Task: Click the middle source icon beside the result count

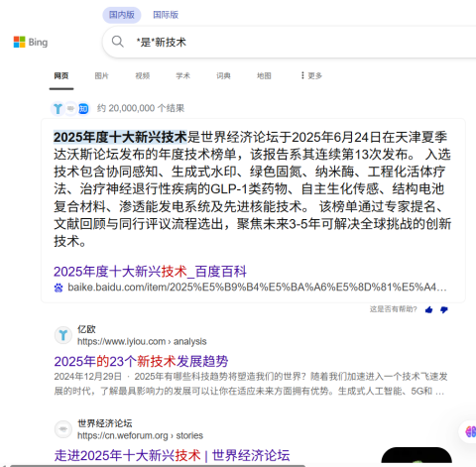Action: 70,108
